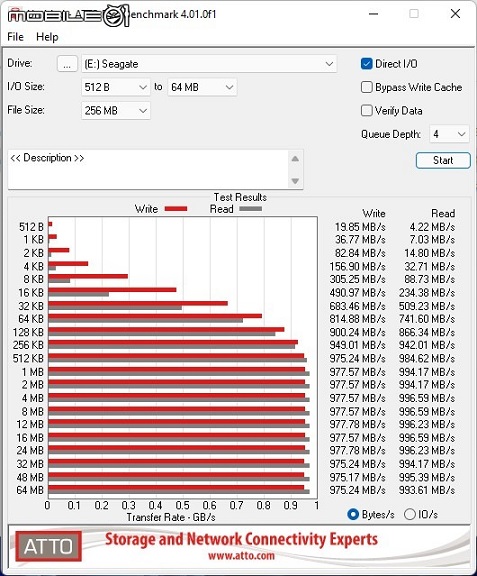This screenshot has width=477, height=576.
Task: Click the ATTO logo in the banner
Action: 49,546
